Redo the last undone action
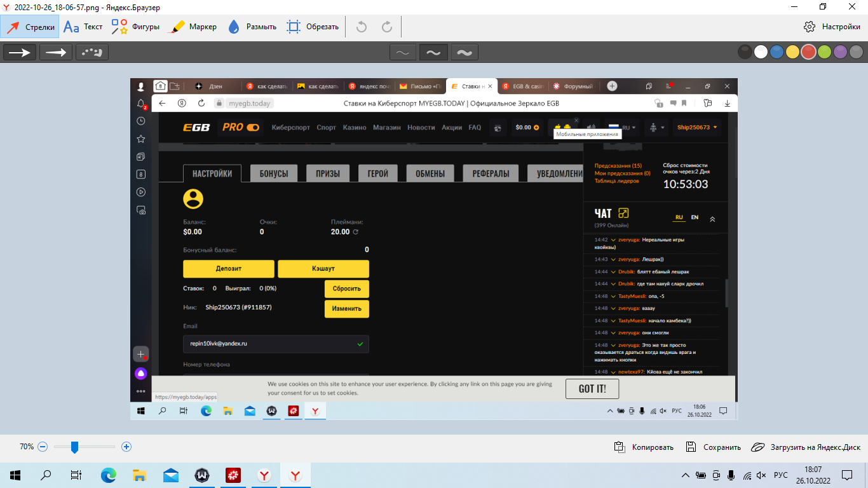 [x=386, y=27]
